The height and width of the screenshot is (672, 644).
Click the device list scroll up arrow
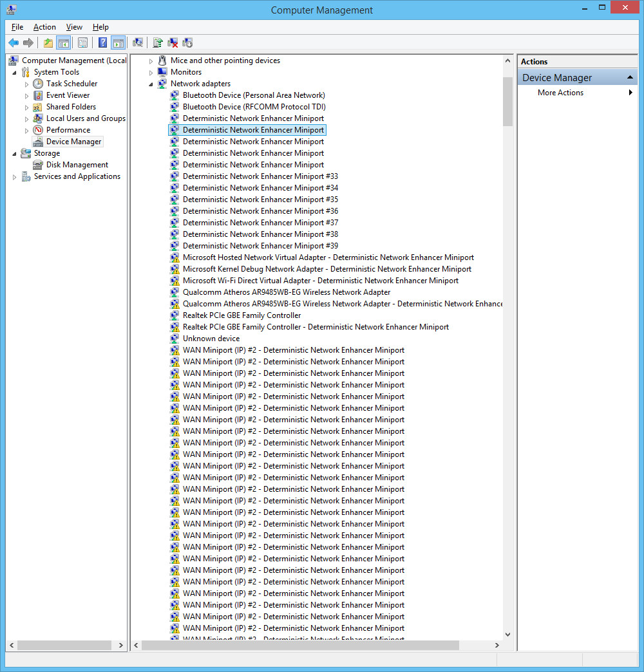(x=507, y=61)
